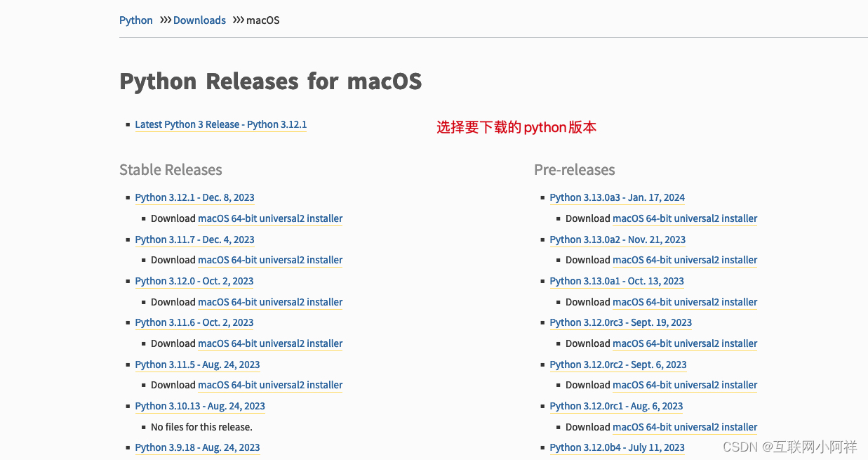Go to Downloads breadcrumb link

point(199,20)
